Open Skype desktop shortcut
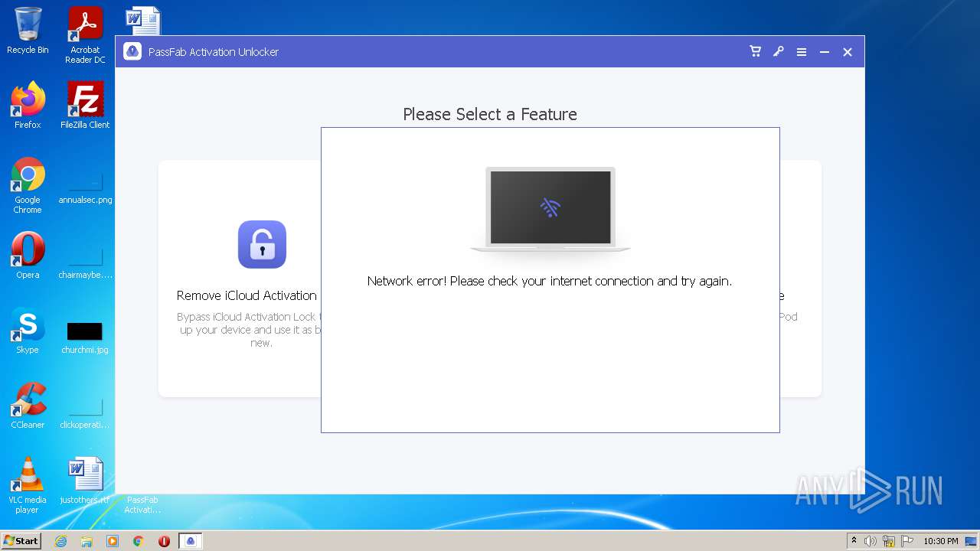The height and width of the screenshot is (551, 980). [x=28, y=331]
